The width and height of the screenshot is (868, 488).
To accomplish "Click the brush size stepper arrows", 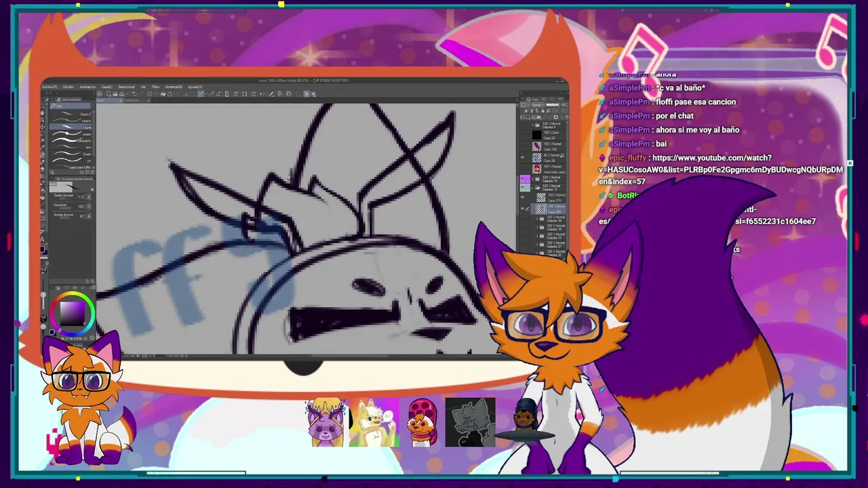I will [85, 197].
